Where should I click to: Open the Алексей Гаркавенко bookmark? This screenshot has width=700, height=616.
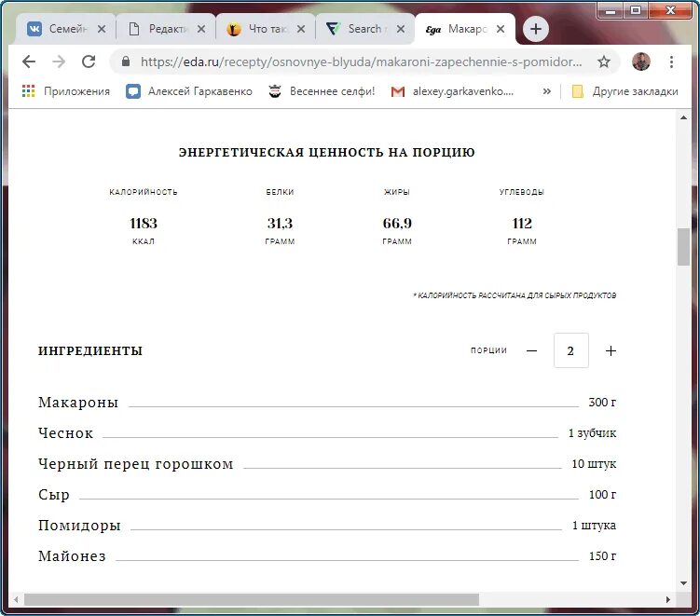[x=189, y=91]
